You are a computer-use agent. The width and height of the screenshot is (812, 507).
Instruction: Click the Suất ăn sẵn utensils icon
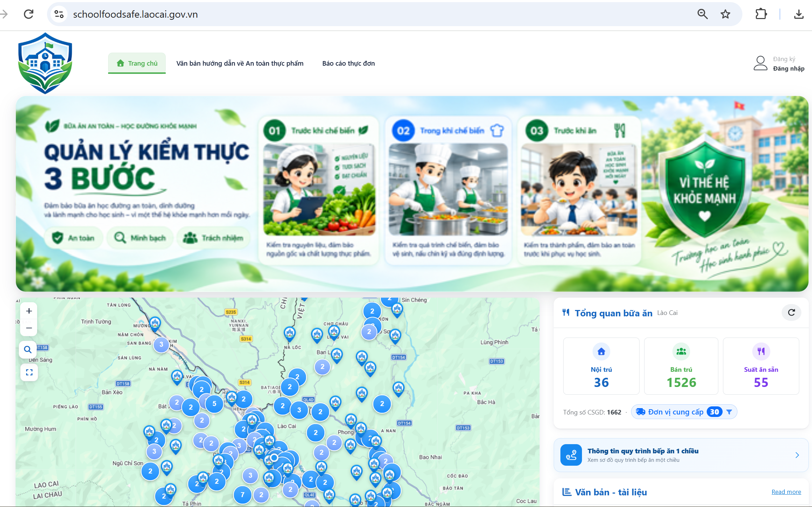tap(761, 351)
